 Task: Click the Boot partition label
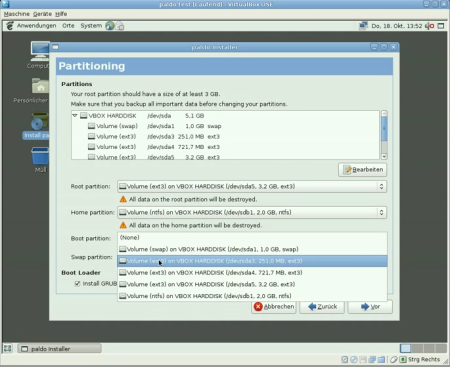pos(91,238)
